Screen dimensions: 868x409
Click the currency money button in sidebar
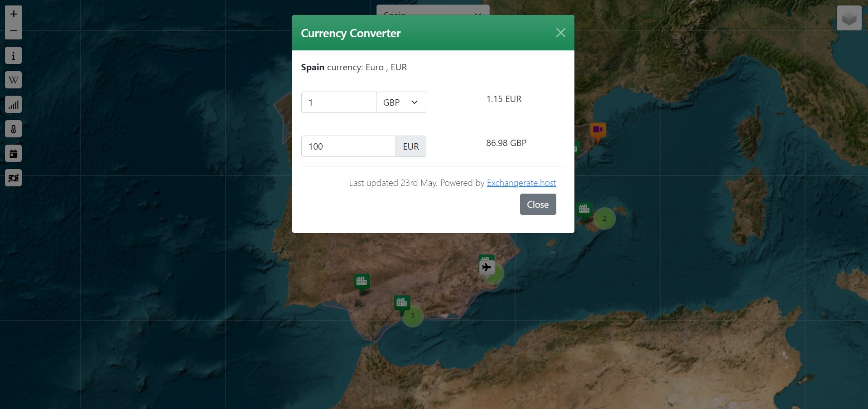pos(14,178)
